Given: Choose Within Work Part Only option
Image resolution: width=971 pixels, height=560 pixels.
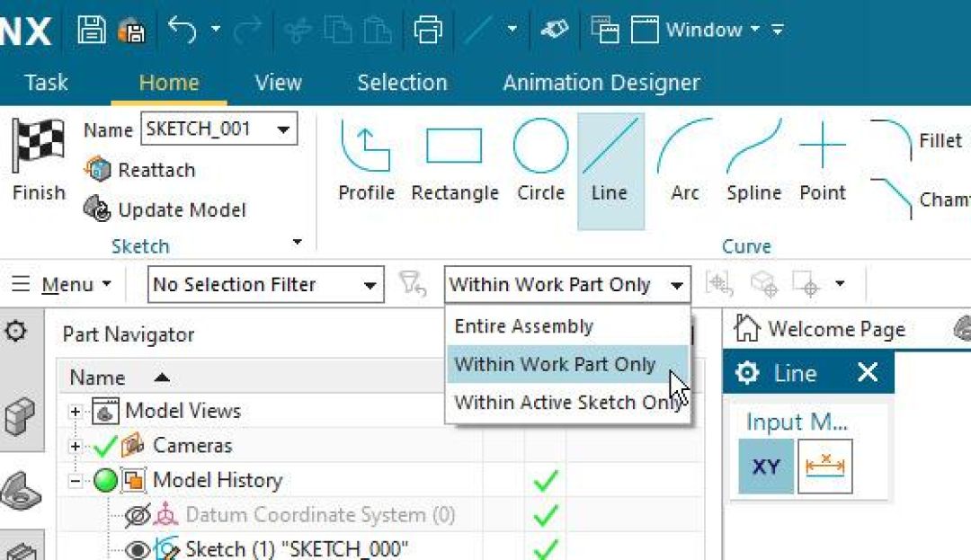Looking at the screenshot, I should [567, 364].
